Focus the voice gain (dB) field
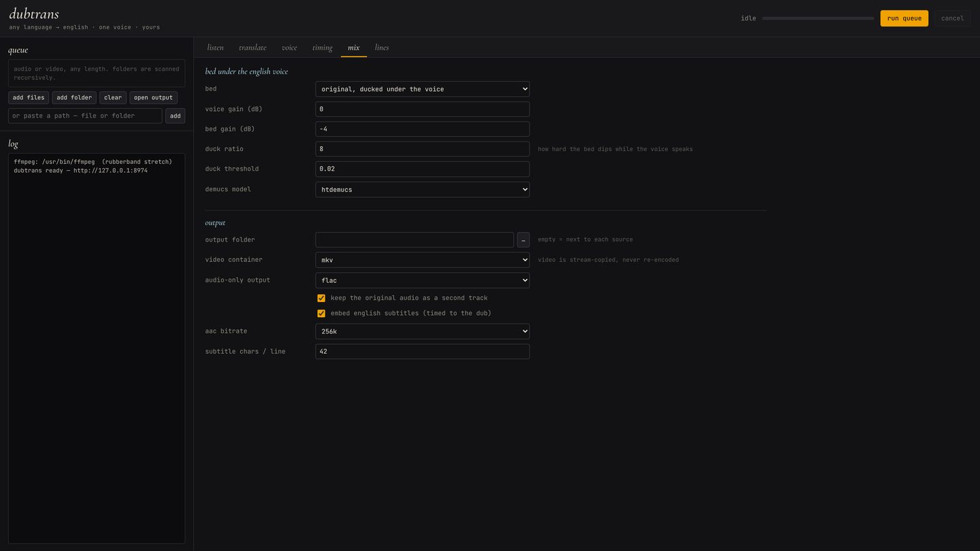Viewport: 980px width, 551px height. pyautogui.click(x=422, y=109)
